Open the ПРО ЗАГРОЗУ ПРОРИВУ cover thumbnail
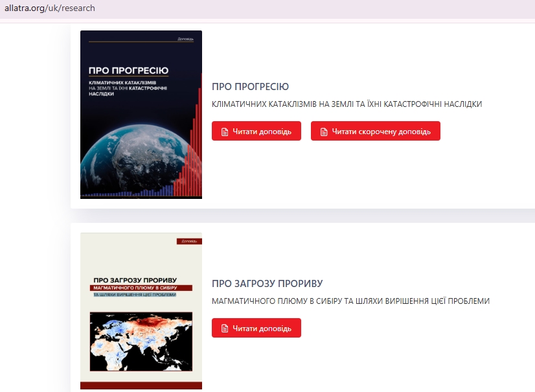Viewport: 535px width, 392px height. [141, 311]
